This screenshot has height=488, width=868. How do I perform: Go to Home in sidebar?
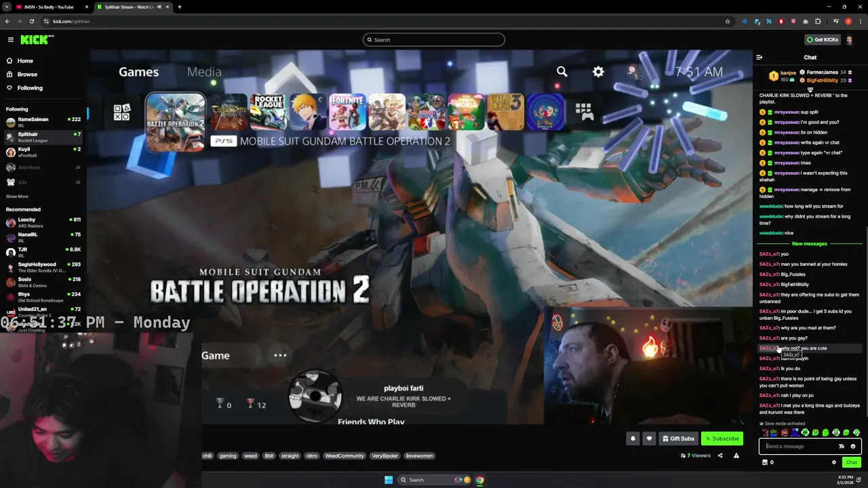pos(25,61)
